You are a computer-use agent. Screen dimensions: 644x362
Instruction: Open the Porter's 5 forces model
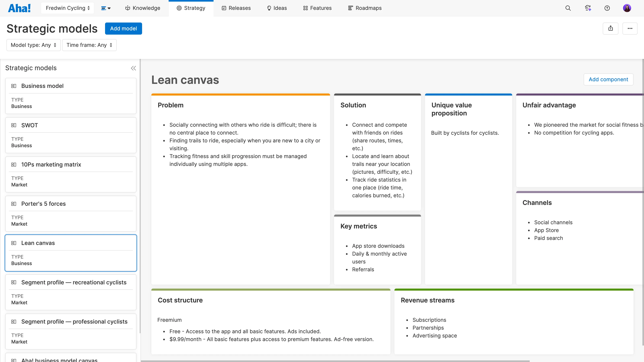(x=71, y=214)
